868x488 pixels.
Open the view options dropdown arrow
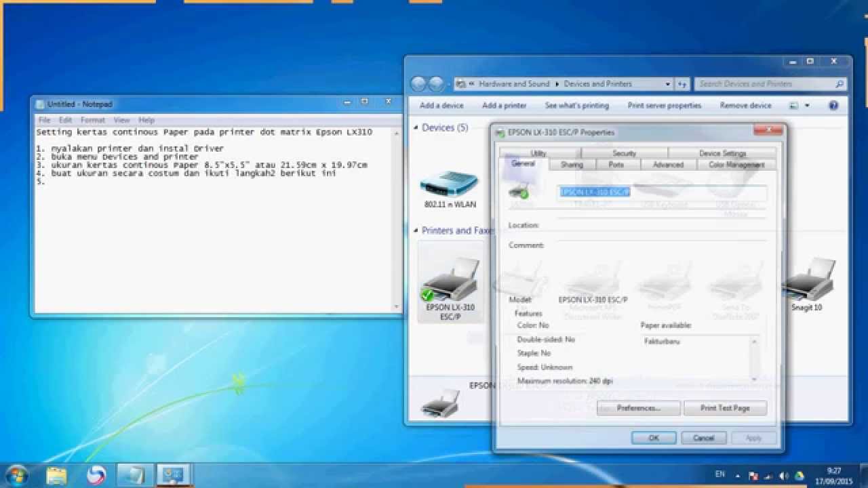pyautogui.click(x=807, y=106)
